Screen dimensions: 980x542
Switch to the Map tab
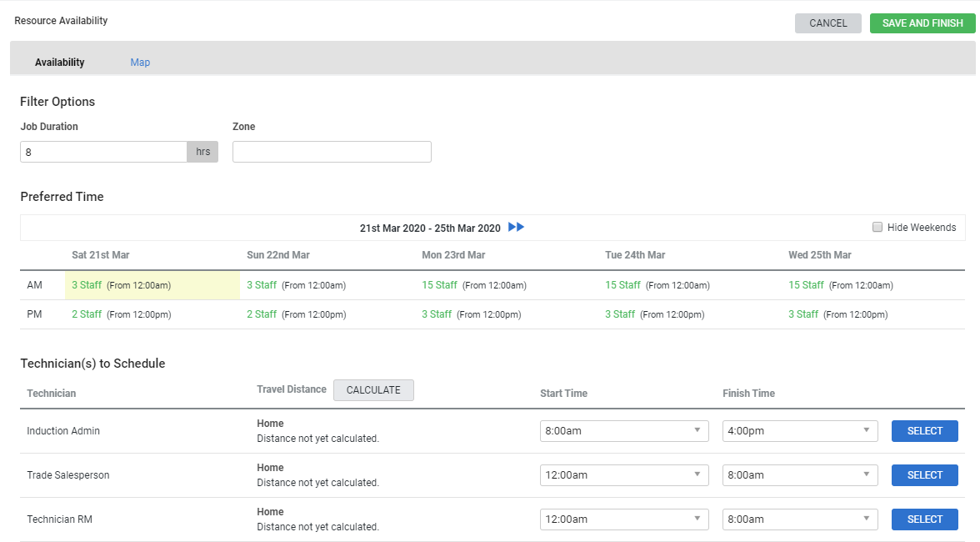click(140, 62)
